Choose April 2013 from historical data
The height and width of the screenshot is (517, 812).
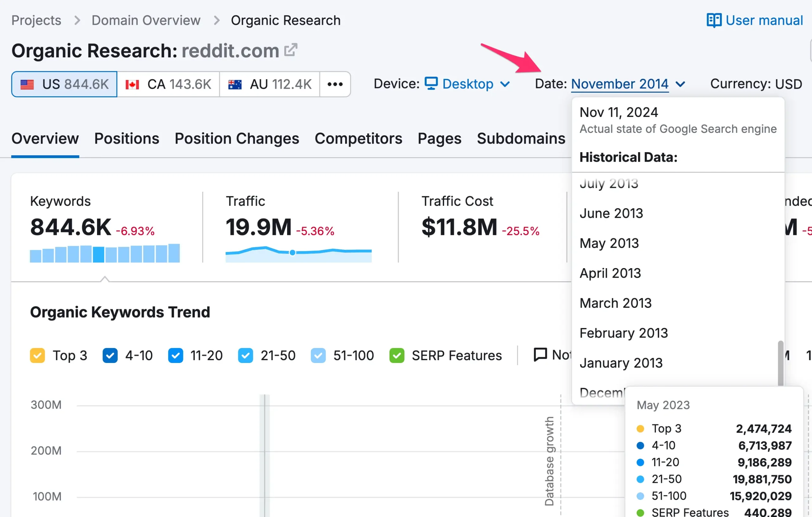coord(610,273)
